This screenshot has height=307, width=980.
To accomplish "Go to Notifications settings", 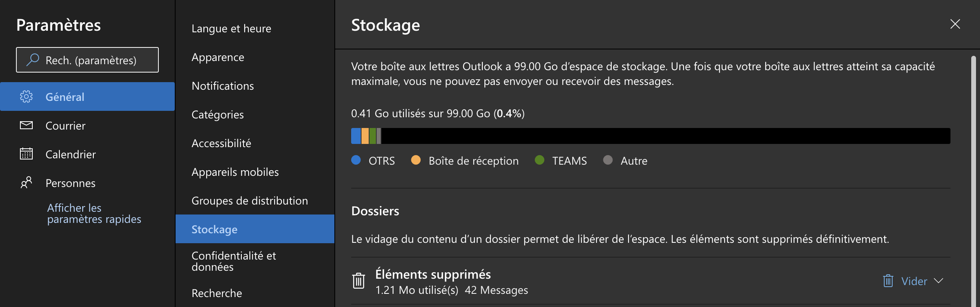I will click(x=222, y=86).
